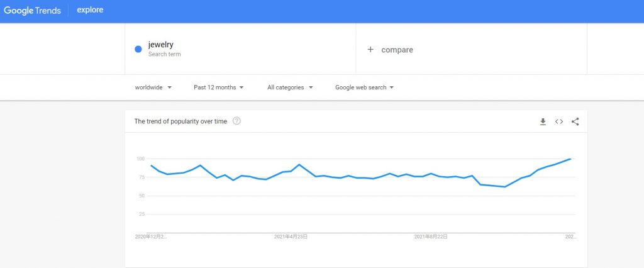Image resolution: width=644 pixels, height=268 pixels.
Task: Click the Google Trends logo
Action: pyautogui.click(x=33, y=11)
